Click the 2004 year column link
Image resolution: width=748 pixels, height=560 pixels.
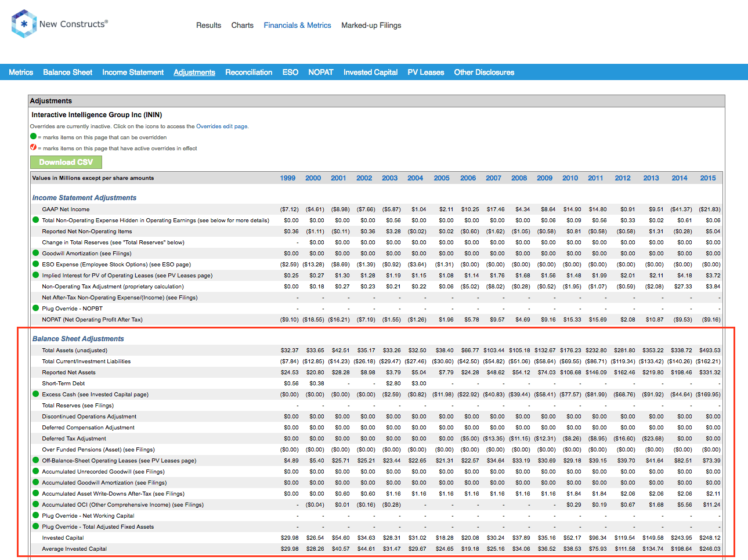pos(415,178)
